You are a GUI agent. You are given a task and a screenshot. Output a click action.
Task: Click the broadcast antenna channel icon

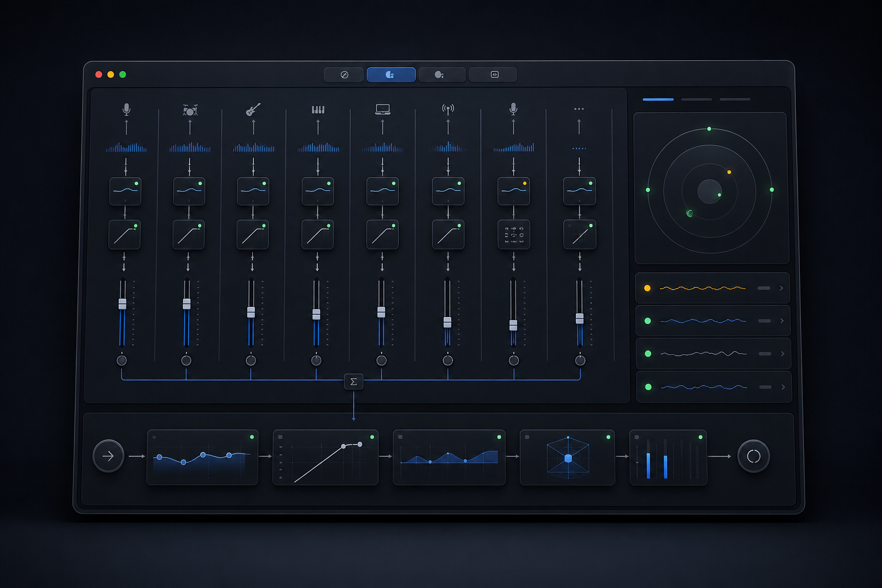point(448,109)
